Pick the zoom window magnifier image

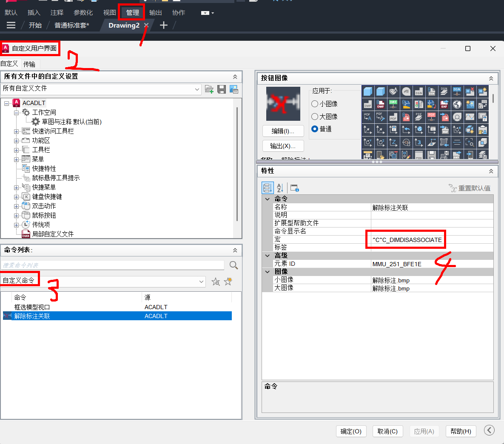(x=470, y=142)
